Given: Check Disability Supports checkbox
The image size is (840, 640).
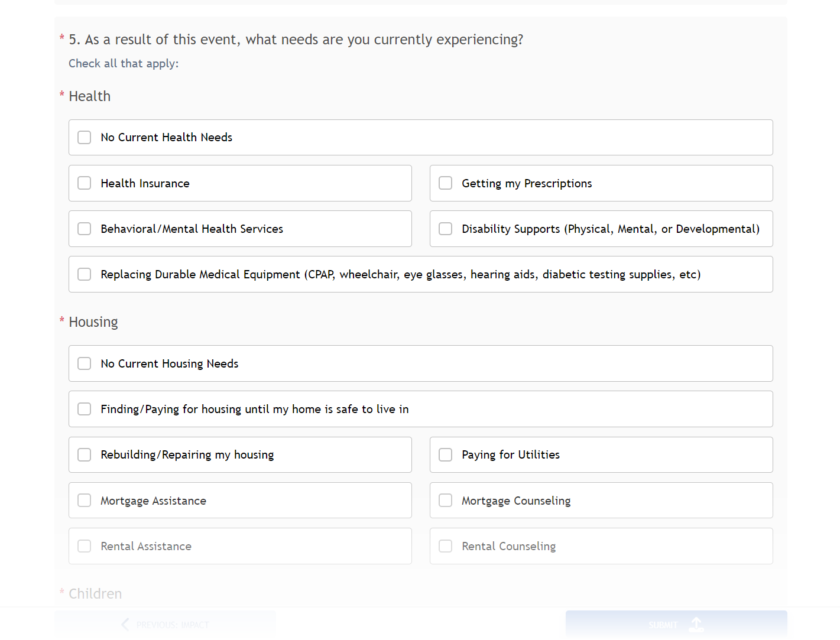Looking at the screenshot, I should point(445,229).
